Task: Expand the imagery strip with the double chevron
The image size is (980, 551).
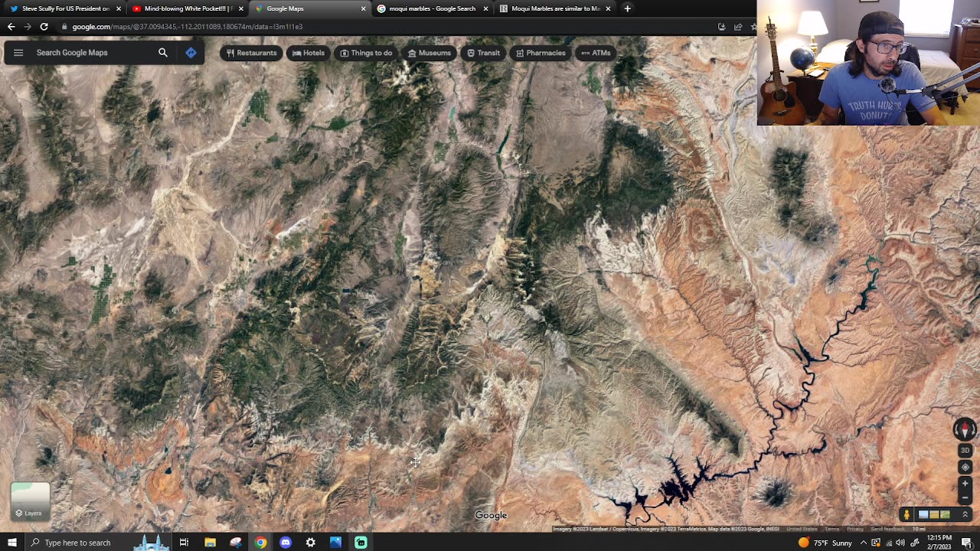Action: coord(965,515)
